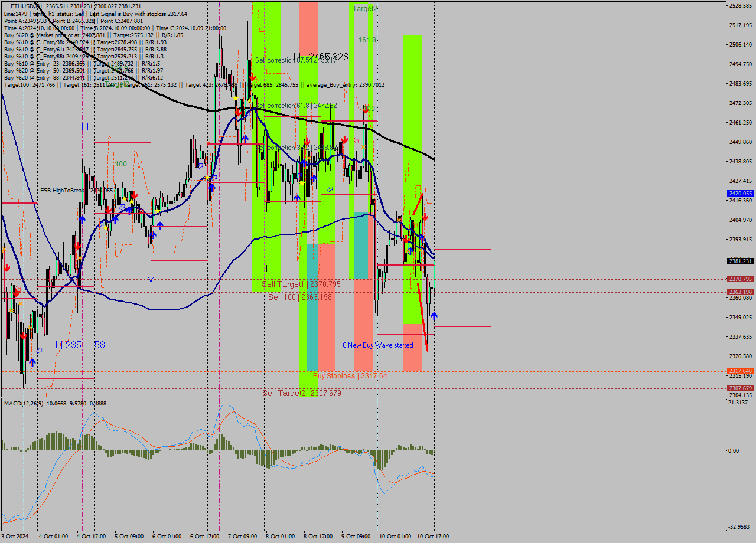Click the MACD scale value 21.3137

[x=739, y=403]
